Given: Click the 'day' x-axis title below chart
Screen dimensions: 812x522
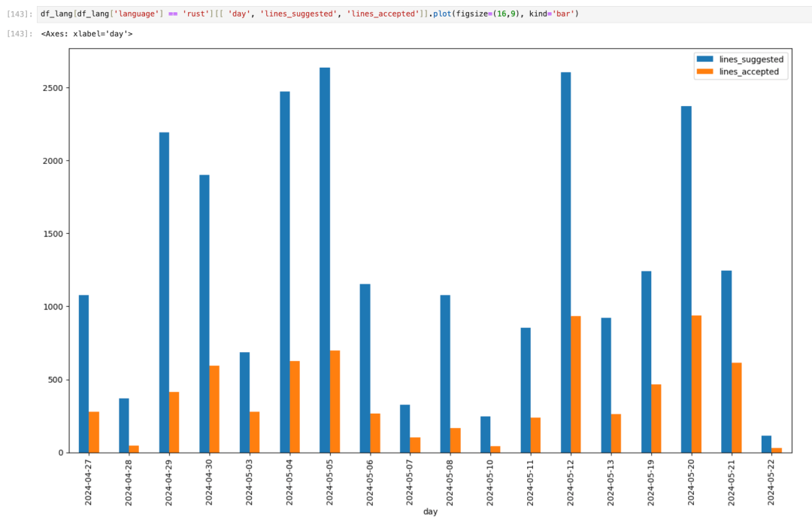Looking at the screenshot, I should [x=430, y=512].
